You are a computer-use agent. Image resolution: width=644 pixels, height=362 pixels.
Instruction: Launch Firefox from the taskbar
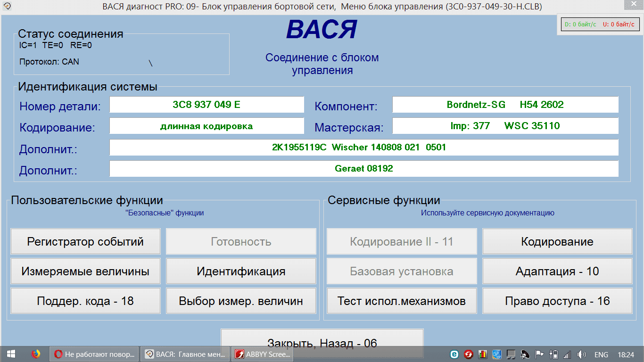coord(36,354)
